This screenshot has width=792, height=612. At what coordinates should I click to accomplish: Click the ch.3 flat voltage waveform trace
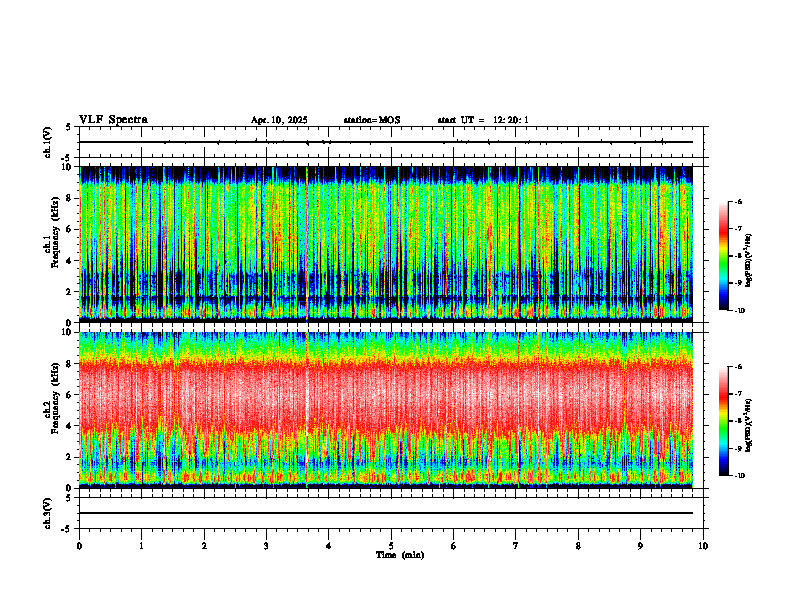pyautogui.click(x=386, y=513)
